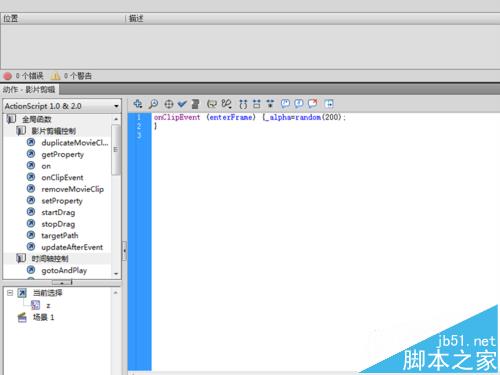Collapse the toolbox using the splitter arrow
The image size is (500, 375).
click(124, 251)
